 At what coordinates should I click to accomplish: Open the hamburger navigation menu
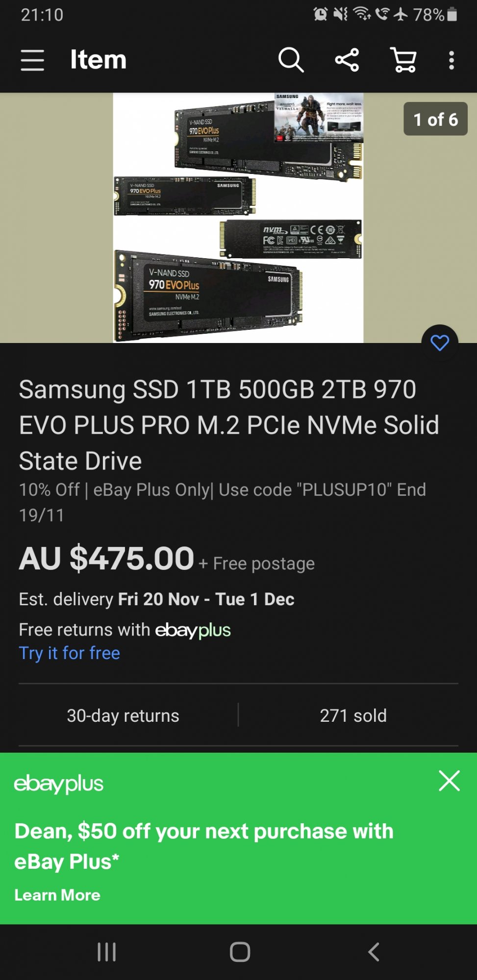point(32,60)
